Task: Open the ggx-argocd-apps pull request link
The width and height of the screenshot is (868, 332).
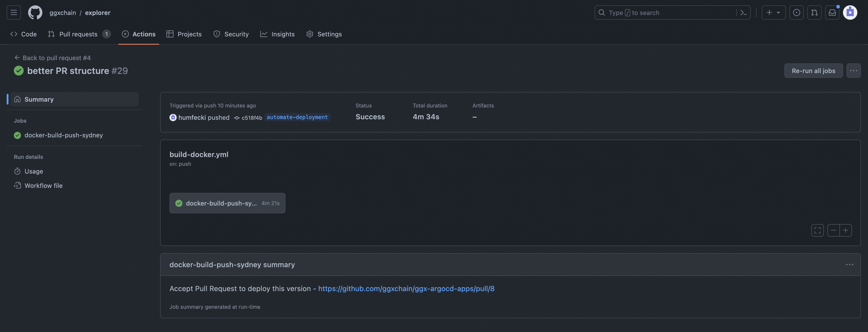Action: [406, 288]
